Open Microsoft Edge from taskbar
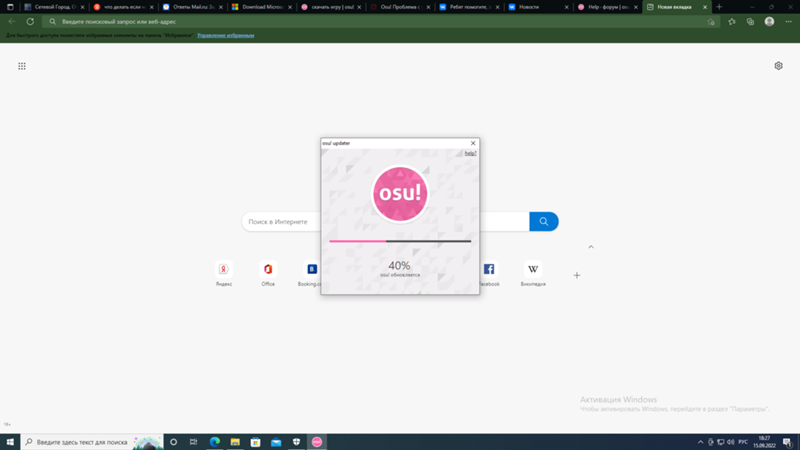Viewport: 800px width, 450px height. pos(215,442)
